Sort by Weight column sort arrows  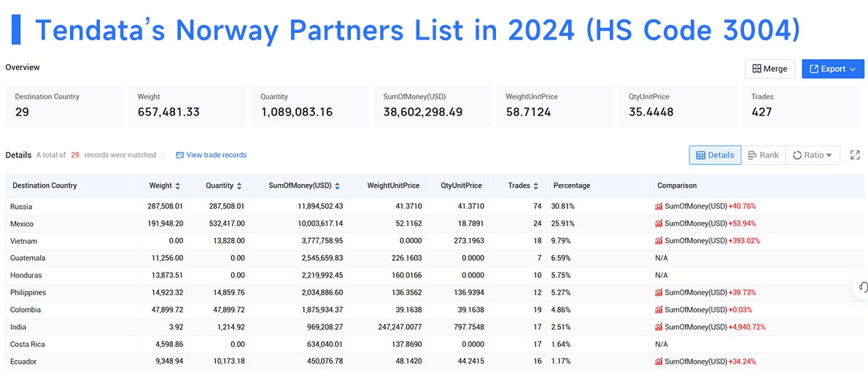coord(178,186)
